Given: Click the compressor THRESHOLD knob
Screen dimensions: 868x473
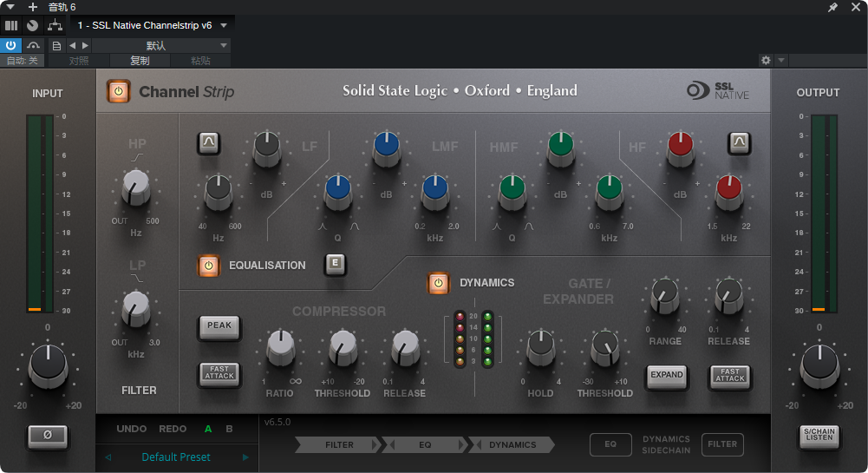Looking at the screenshot, I should tap(343, 347).
